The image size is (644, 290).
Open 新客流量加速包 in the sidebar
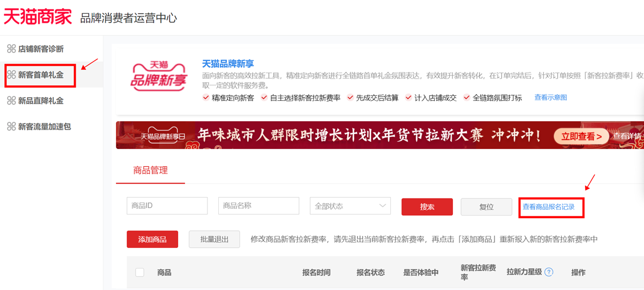(45, 126)
